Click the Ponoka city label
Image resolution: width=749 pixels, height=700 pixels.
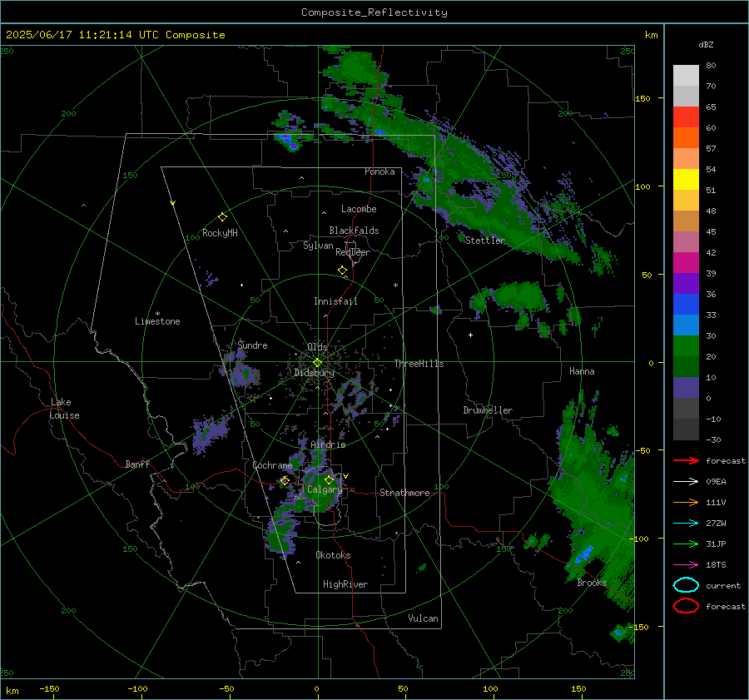point(379,171)
